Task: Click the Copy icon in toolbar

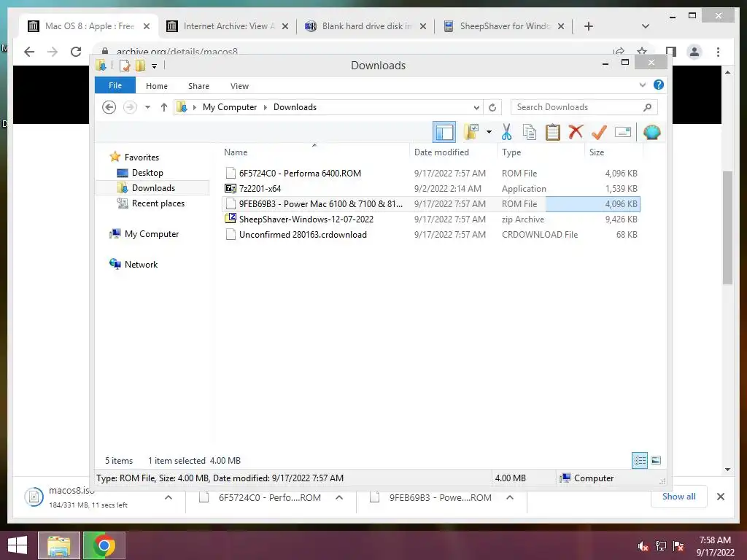Action: [x=530, y=132]
